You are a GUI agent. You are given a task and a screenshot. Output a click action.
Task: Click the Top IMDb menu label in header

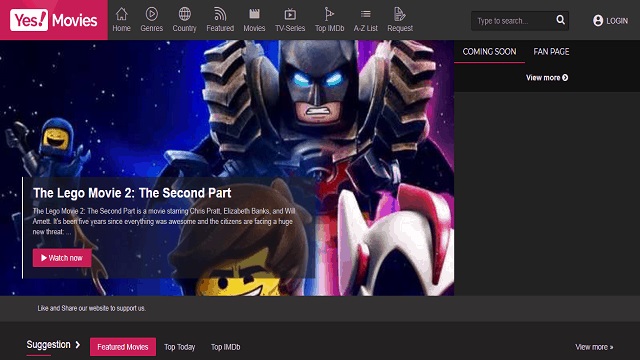point(329,28)
